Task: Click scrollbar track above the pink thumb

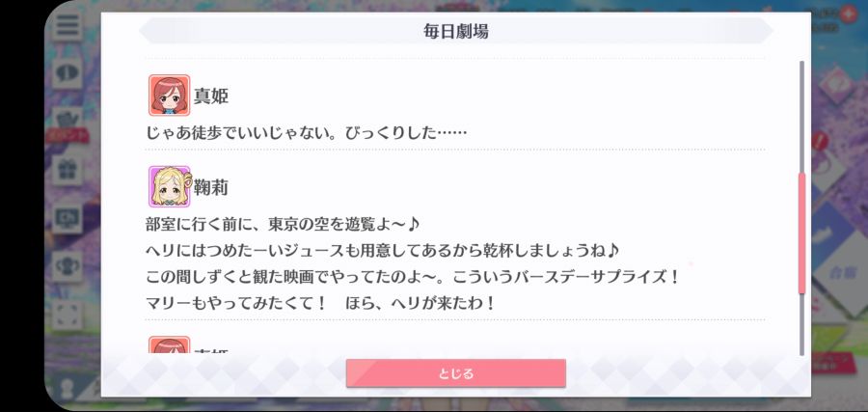Action: [801, 117]
